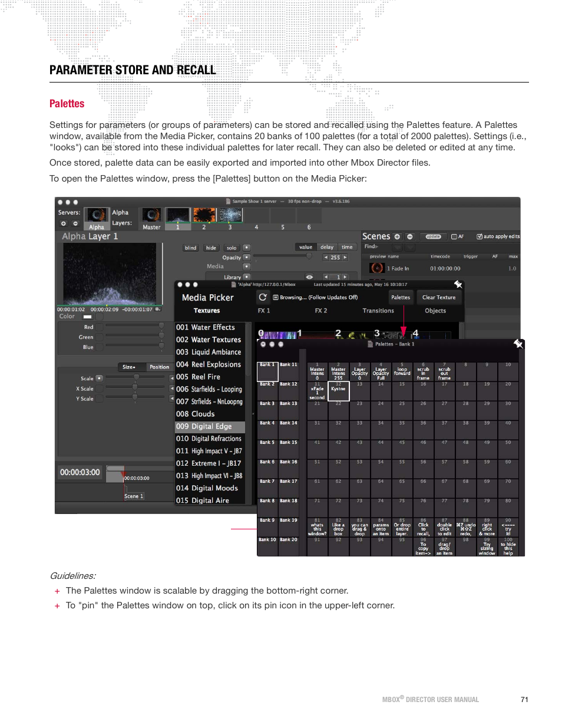This screenshot has width=562, height=728.
Task: Click the update button in Scenes
Action: coord(433,236)
